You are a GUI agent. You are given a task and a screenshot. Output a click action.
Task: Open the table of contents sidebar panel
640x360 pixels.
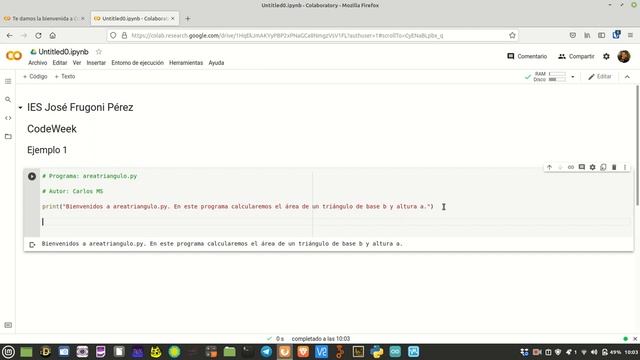8,81
